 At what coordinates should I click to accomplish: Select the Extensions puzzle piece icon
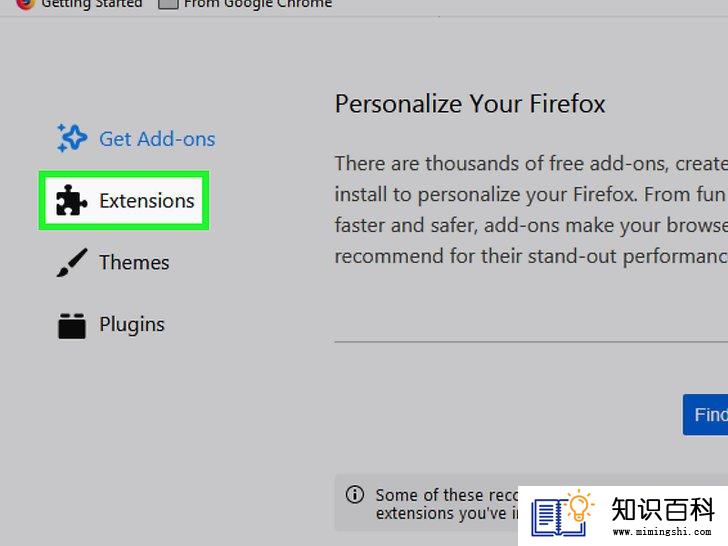(x=71, y=201)
